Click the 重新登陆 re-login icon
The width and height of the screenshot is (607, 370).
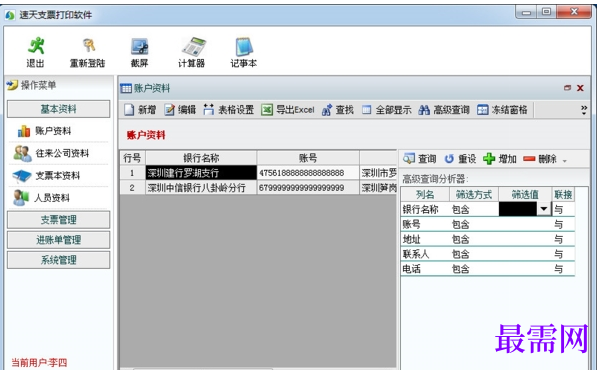88,52
